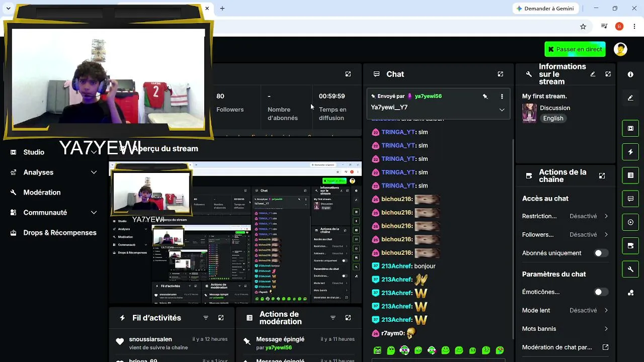Click 213Achref on the bonjour message
Viewport: 644px width, 362px height.
tap(396, 266)
